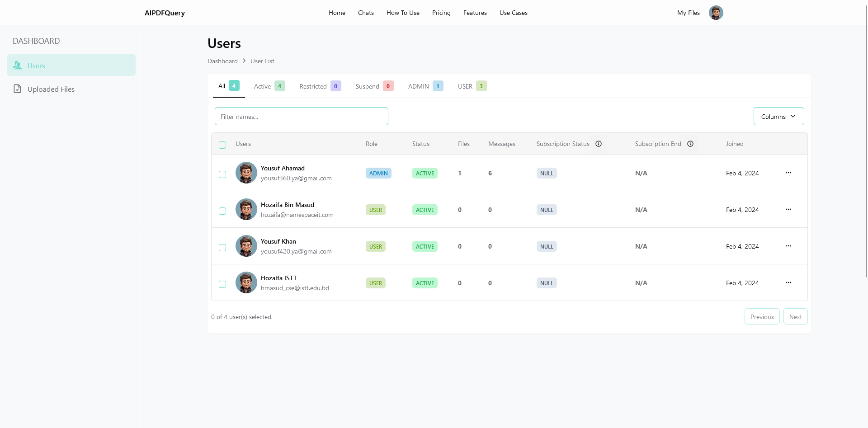Click Yousuf Ahamad's N/A subscription end
Screen dimensions: 868x428
pos(641,173)
